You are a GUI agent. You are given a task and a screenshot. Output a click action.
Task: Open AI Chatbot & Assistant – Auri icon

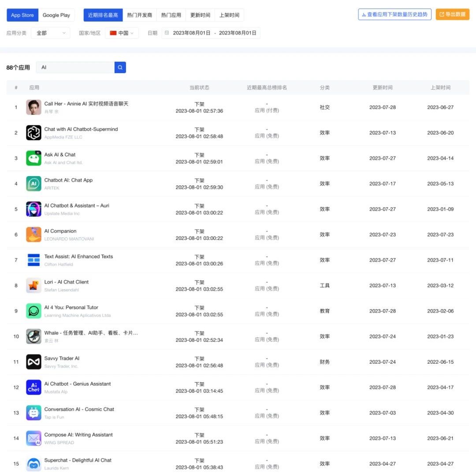pos(34,209)
